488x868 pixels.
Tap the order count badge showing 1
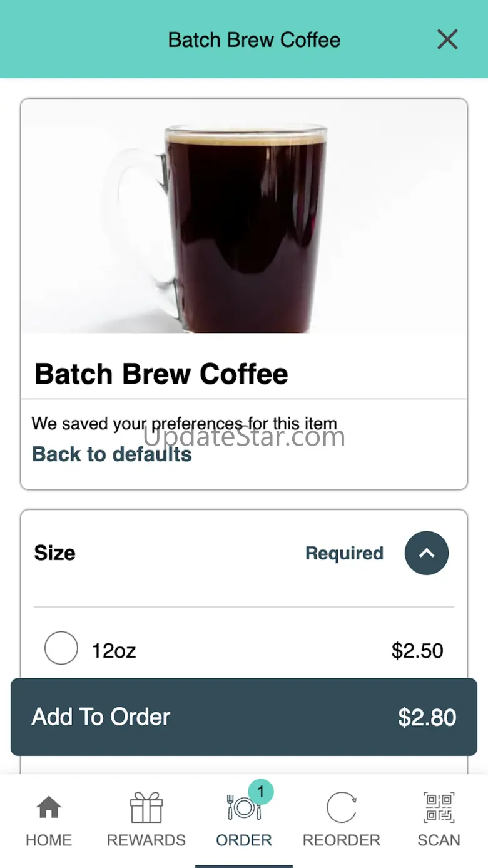[x=261, y=792]
